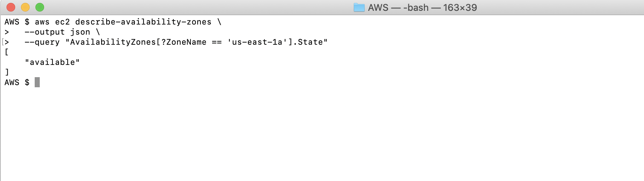This screenshot has height=181, width=644.
Task: Click the window title AWS — -bash — 163×39
Action: [422, 7]
